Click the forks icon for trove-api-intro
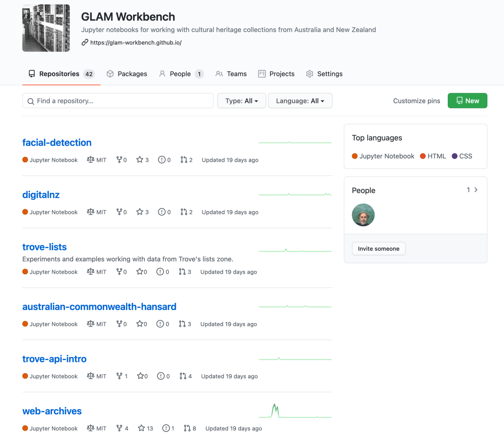The image size is (504, 444). (x=119, y=376)
